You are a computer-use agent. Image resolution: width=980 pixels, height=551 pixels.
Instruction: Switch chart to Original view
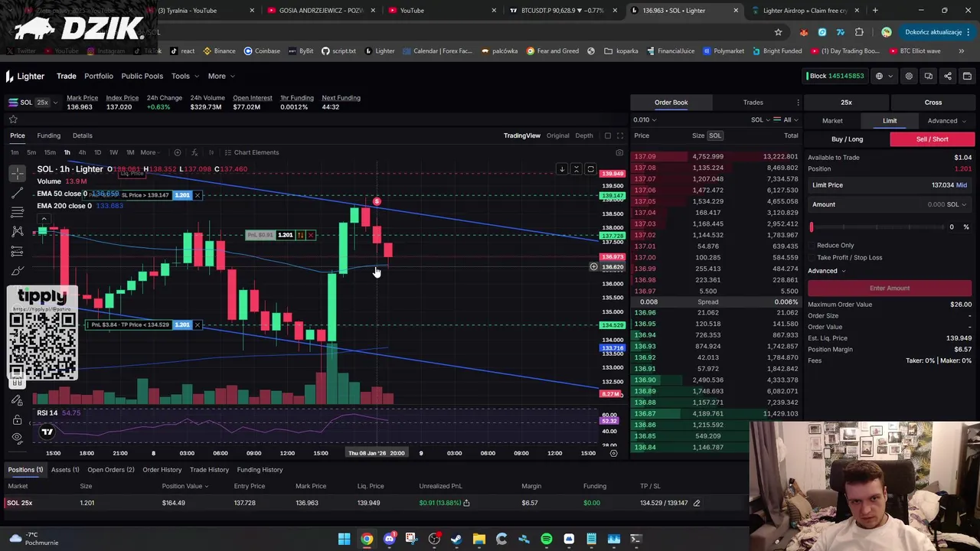pyautogui.click(x=557, y=135)
